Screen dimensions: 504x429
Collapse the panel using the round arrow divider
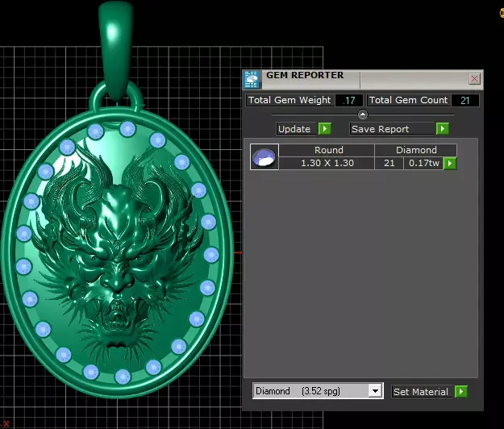(x=363, y=115)
